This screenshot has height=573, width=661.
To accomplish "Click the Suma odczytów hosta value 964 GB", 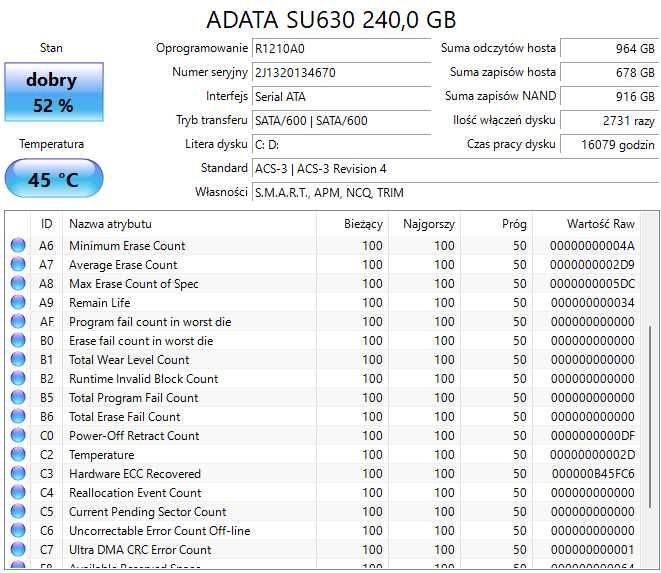I will point(609,48).
